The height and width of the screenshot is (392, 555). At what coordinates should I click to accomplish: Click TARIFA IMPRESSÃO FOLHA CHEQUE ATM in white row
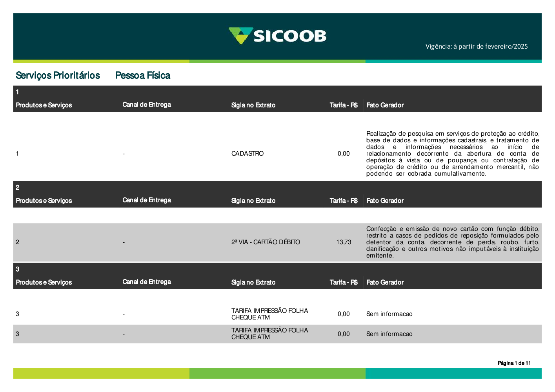269,314
